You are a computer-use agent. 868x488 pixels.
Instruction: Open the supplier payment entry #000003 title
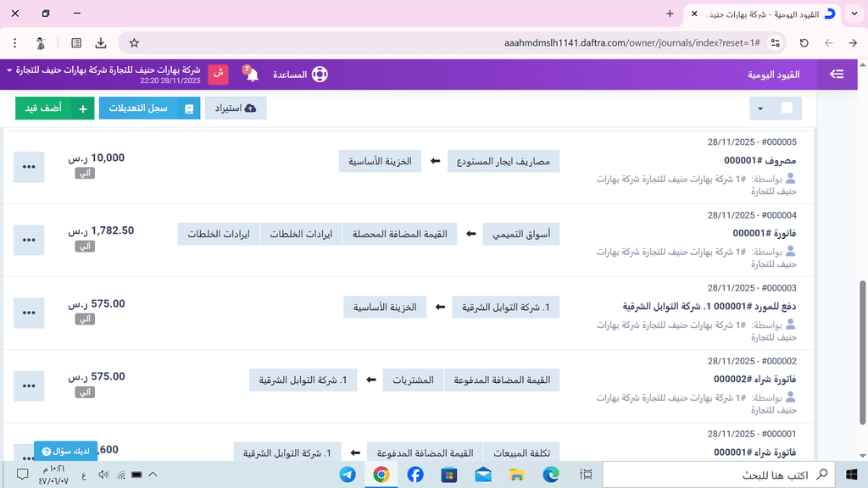tap(709, 307)
